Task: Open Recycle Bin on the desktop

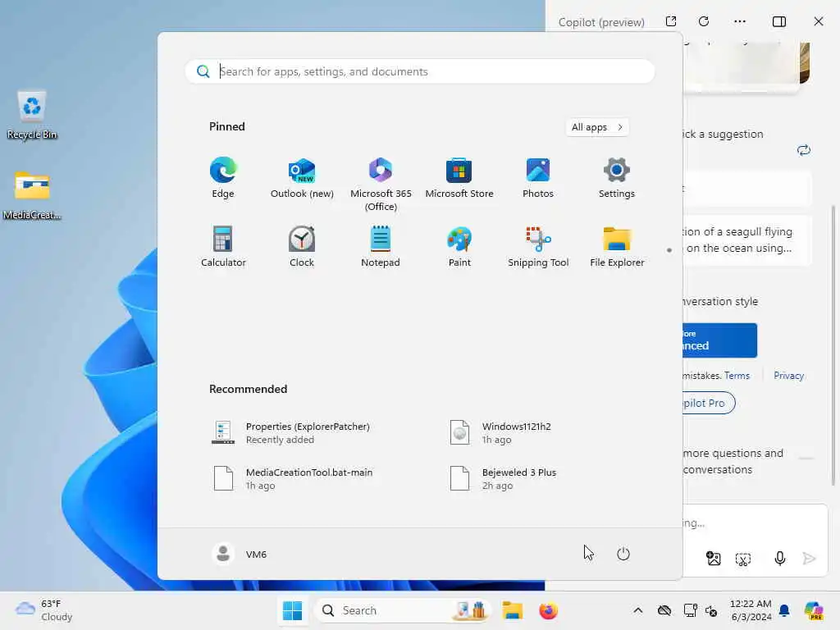Action: tap(32, 115)
